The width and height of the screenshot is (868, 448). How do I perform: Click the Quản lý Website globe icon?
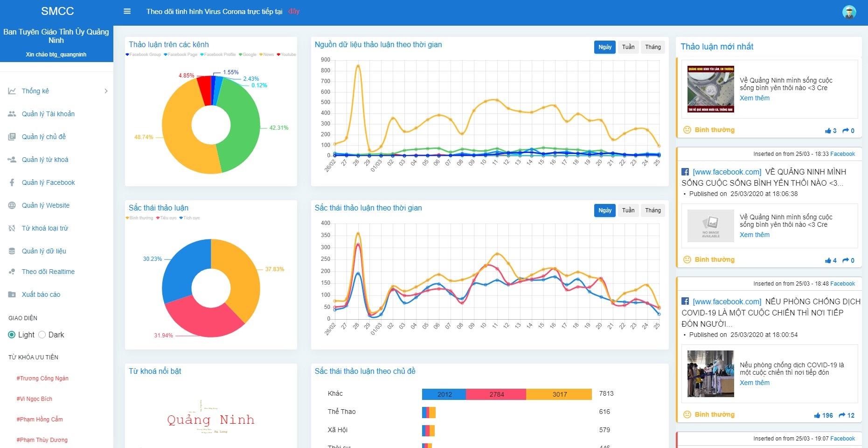pos(12,205)
